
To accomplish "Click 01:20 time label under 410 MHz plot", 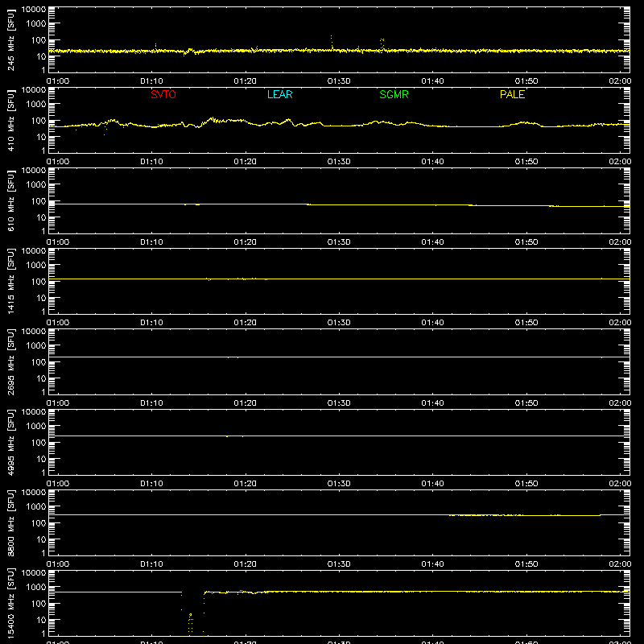I will pyautogui.click(x=246, y=162).
